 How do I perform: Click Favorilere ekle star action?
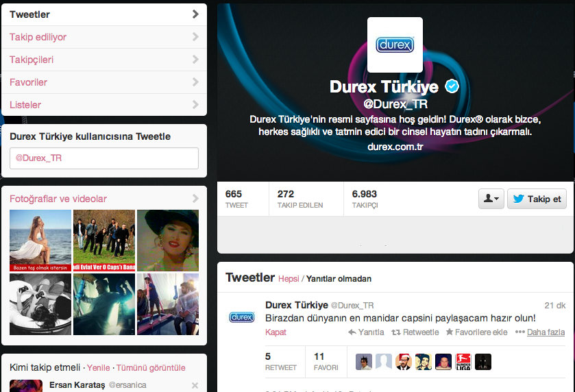(x=476, y=332)
